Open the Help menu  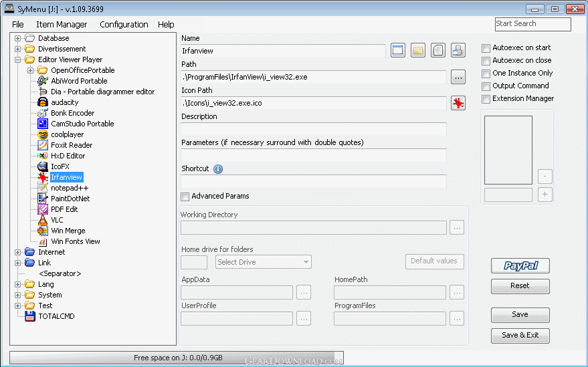(x=166, y=25)
